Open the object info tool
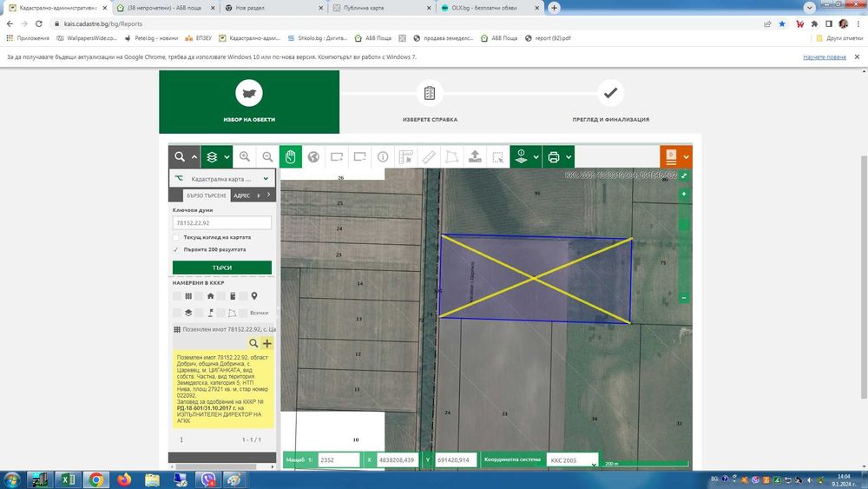This screenshot has height=489, width=868. pos(383,156)
